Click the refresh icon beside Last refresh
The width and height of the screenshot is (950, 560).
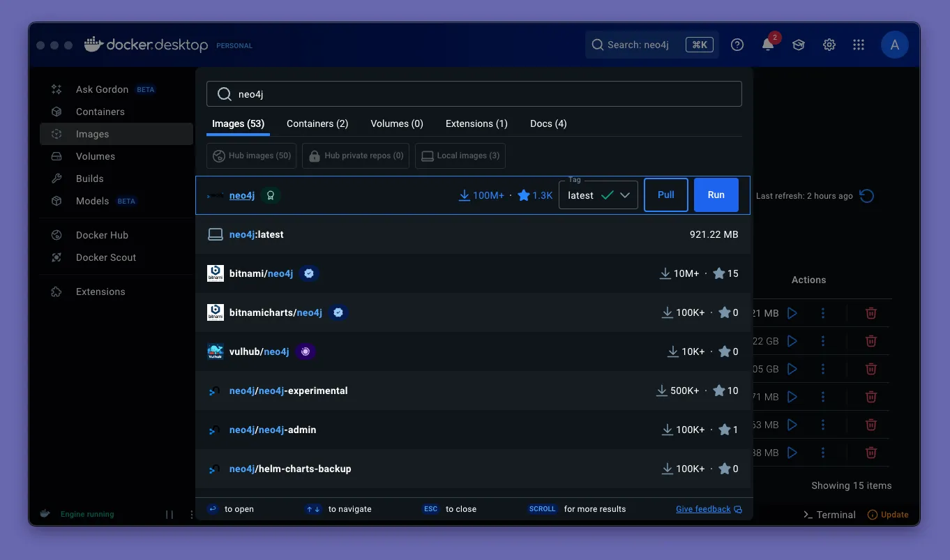867,196
